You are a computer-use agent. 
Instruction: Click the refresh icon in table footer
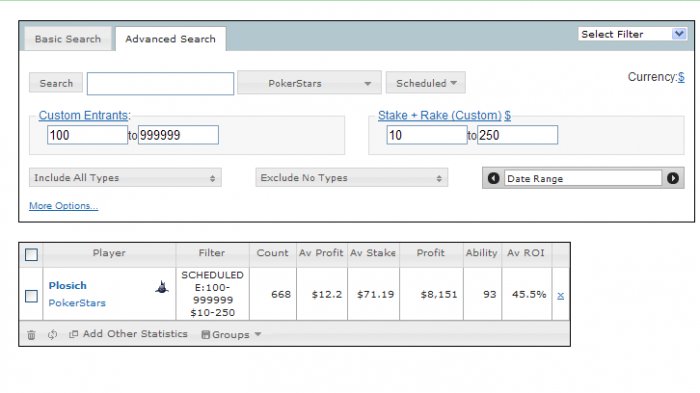click(x=52, y=334)
